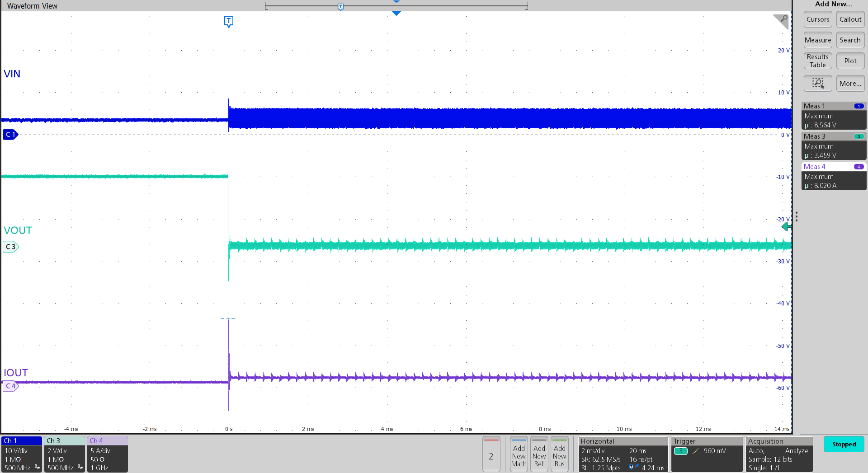Image resolution: width=868 pixels, height=473 pixels.
Task: Click the Add New... heading
Action: point(834,4)
